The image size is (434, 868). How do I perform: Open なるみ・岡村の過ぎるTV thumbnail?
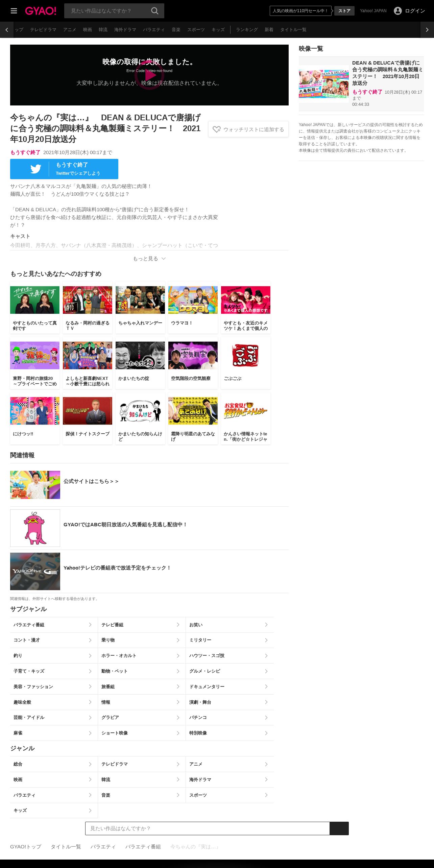point(88,300)
